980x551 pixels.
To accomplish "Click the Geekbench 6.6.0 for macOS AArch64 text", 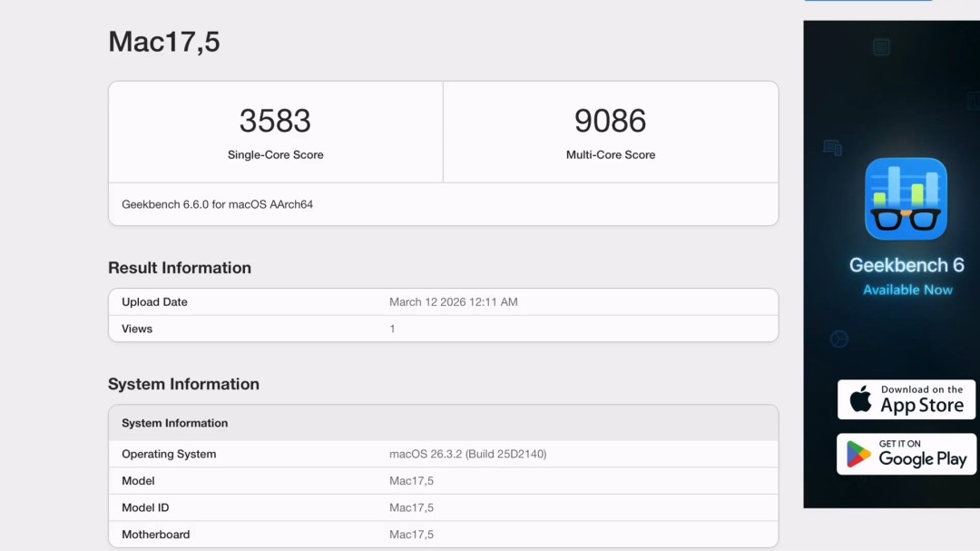I will [x=217, y=204].
